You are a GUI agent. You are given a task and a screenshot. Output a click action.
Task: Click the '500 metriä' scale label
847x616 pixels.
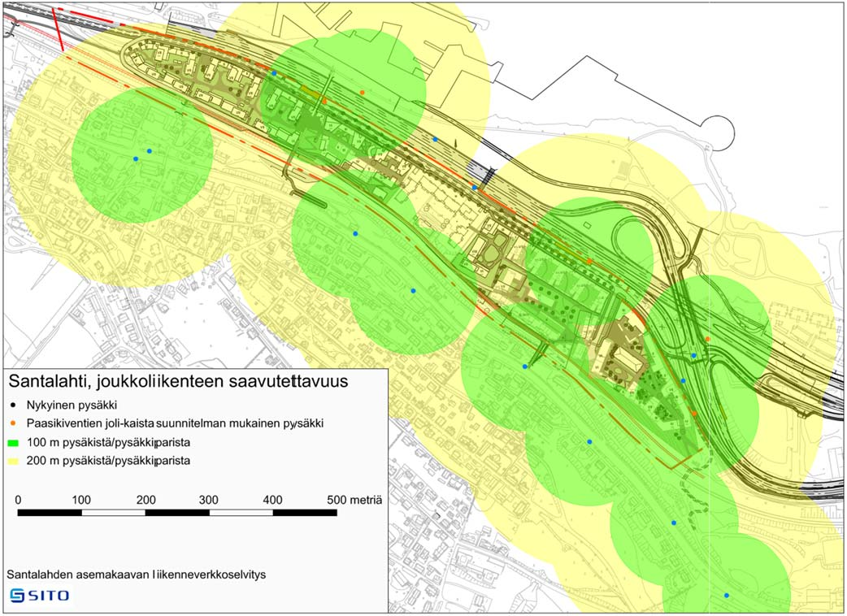tap(354, 500)
